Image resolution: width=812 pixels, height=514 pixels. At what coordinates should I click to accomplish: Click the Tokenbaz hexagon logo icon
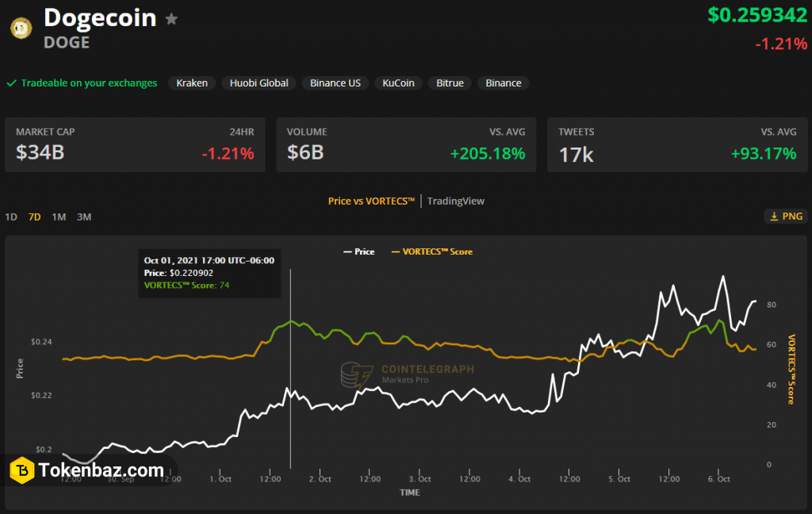tap(22, 470)
